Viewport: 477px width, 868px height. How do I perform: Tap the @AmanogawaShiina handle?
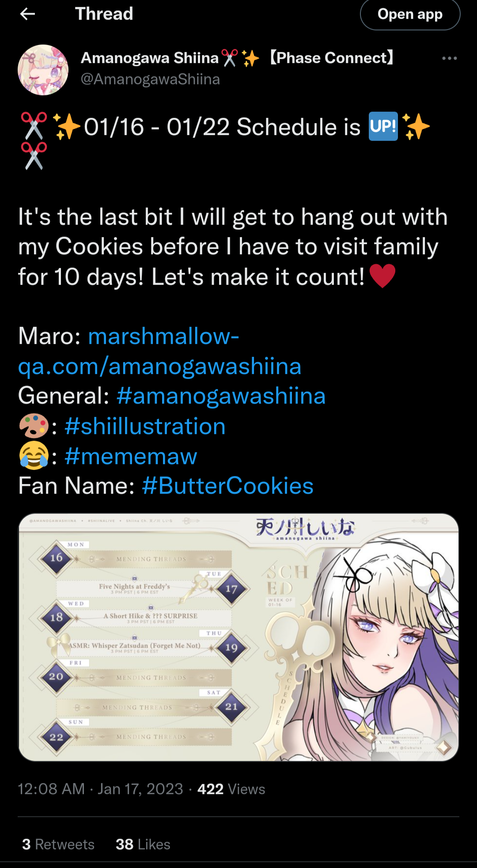[150, 79]
